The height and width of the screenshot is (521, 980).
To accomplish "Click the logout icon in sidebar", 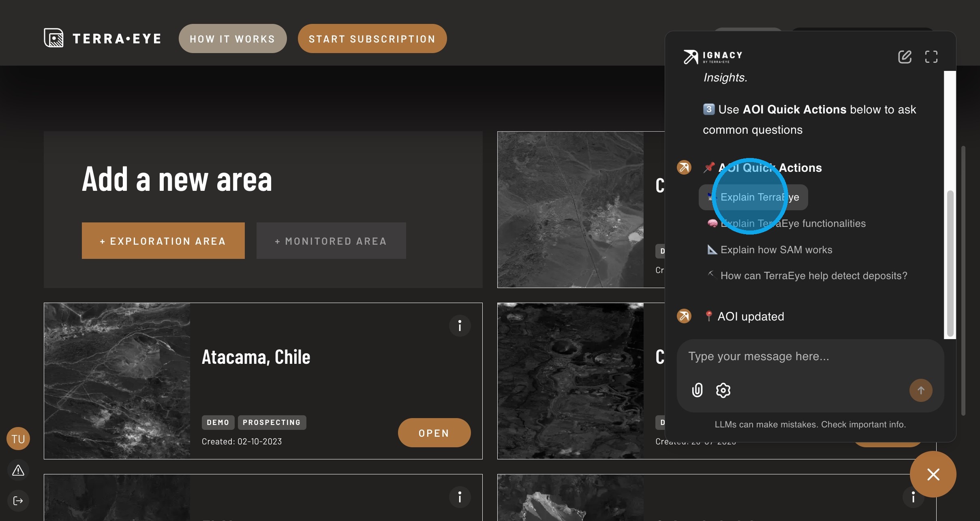I will coord(18,501).
